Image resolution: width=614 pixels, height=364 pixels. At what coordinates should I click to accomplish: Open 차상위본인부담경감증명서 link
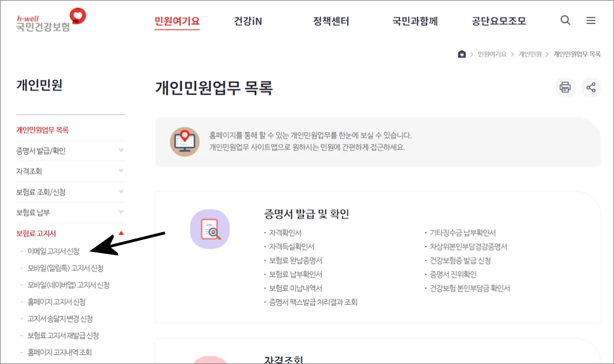click(x=468, y=247)
